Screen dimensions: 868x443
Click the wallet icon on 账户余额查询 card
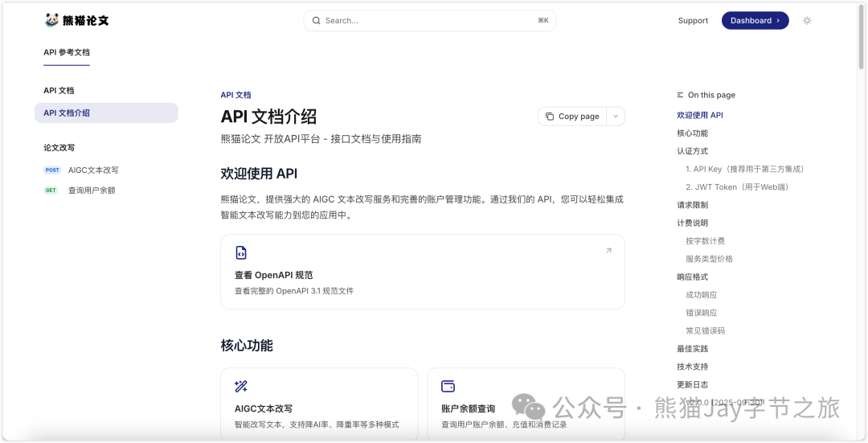point(448,386)
